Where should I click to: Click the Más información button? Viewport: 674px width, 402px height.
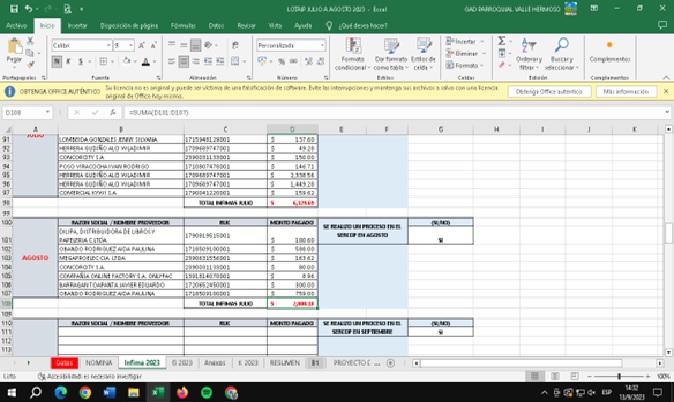point(625,91)
